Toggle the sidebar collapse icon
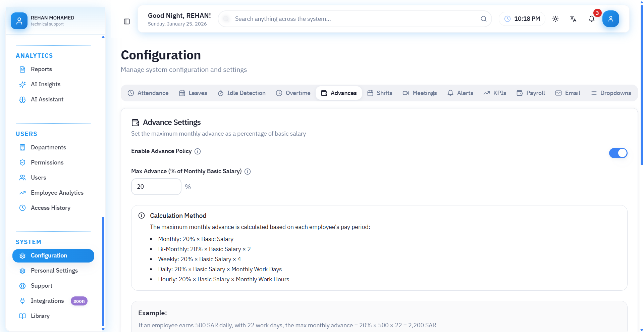 coord(127,21)
